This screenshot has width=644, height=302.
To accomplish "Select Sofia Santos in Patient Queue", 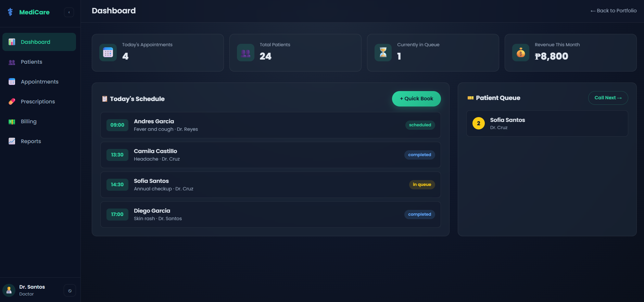I will [547, 123].
